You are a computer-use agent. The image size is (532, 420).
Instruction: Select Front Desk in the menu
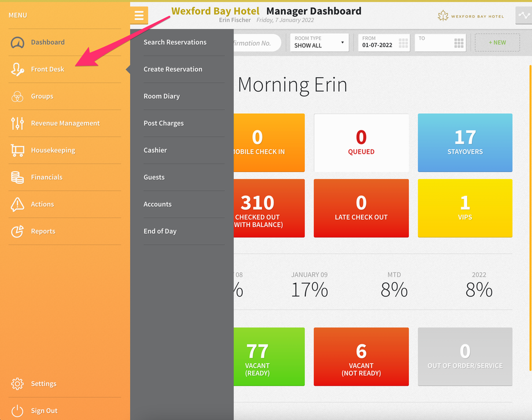click(65, 69)
